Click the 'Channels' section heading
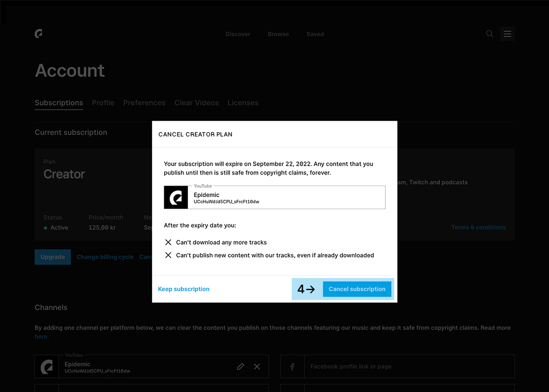Image resolution: width=549 pixels, height=392 pixels. pyautogui.click(x=51, y=307)
